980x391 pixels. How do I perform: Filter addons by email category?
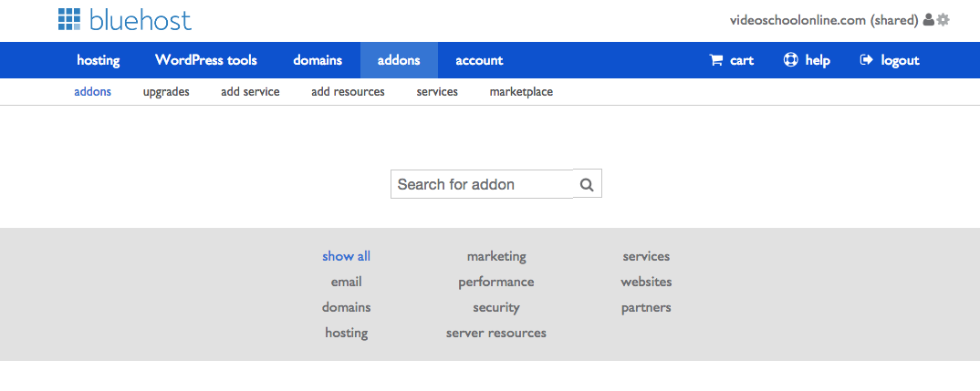coord(346,282)
